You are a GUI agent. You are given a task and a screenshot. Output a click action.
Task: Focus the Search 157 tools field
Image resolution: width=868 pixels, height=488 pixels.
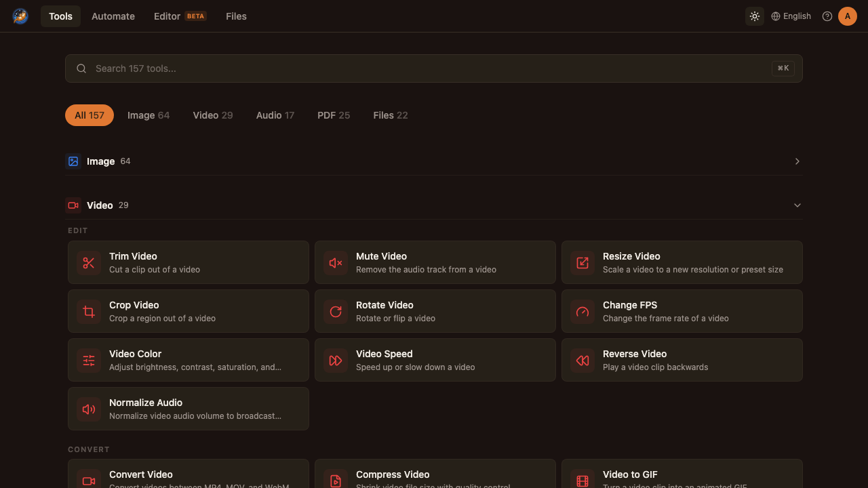click(434, 68)
